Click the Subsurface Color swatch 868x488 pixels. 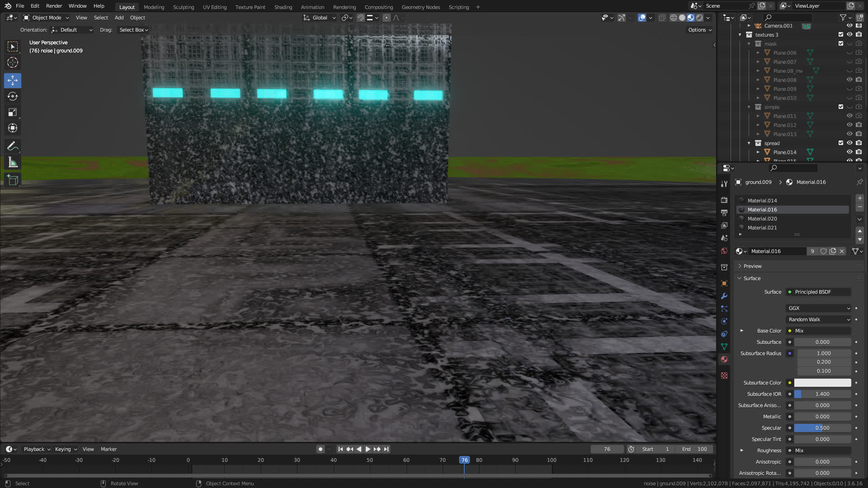coord(822,383)
